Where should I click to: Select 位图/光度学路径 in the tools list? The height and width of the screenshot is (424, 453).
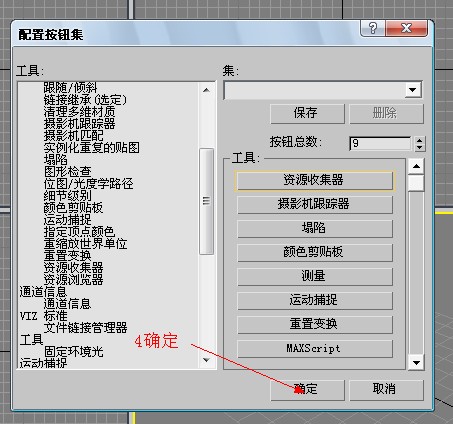pos(88,184)
